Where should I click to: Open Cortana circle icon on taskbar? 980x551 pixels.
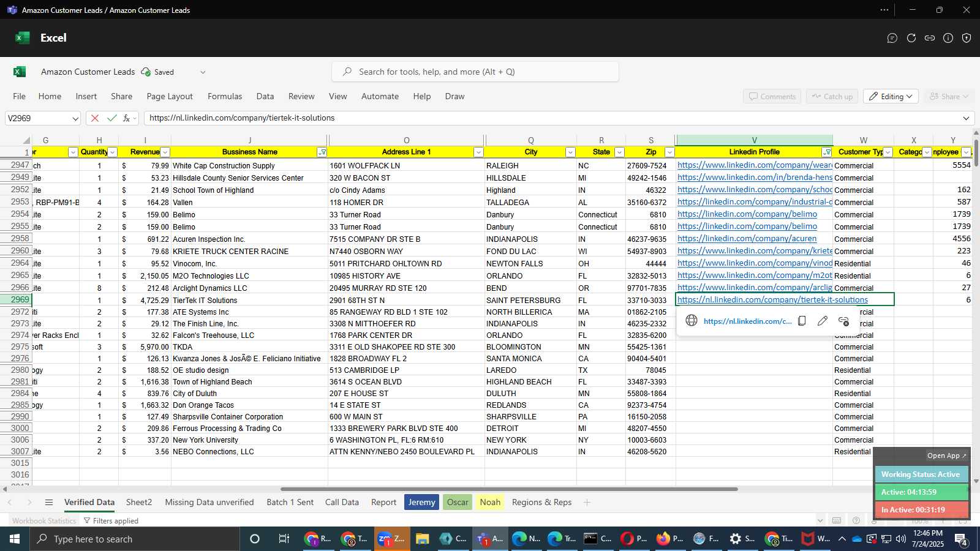(x=255, y=539)
